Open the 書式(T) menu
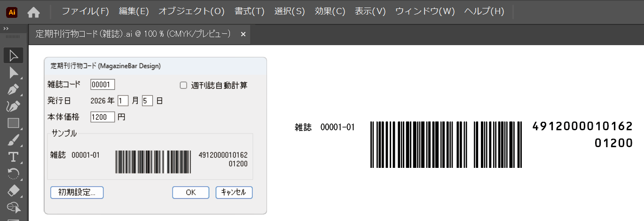This screenshot has height=221, width=644. (250, 11)
